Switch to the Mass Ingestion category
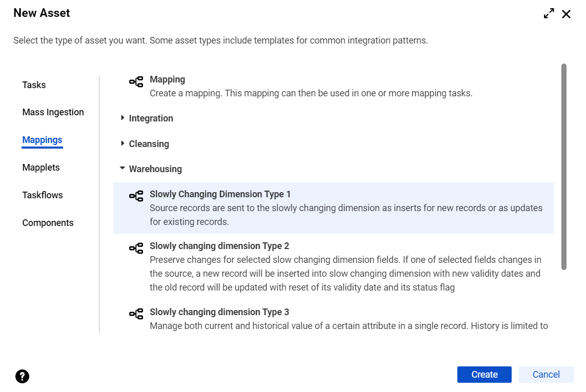The height and width of the screenshot is (392, 586). (53, 112)
